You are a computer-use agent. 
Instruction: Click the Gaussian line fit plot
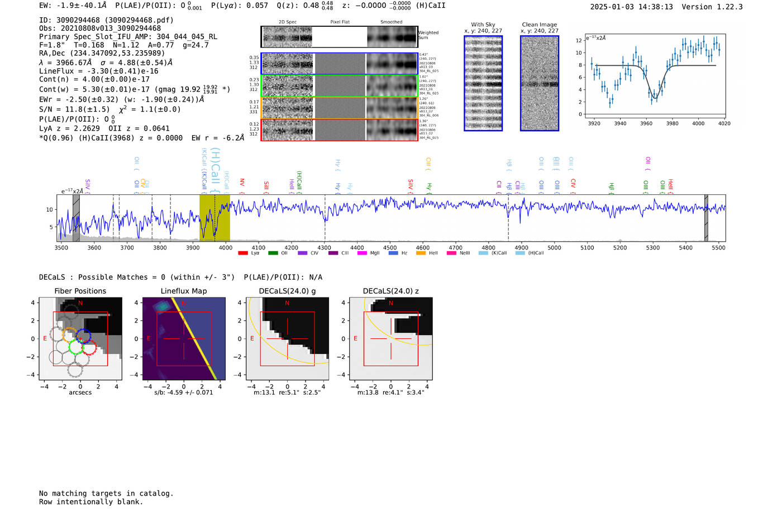655,76
